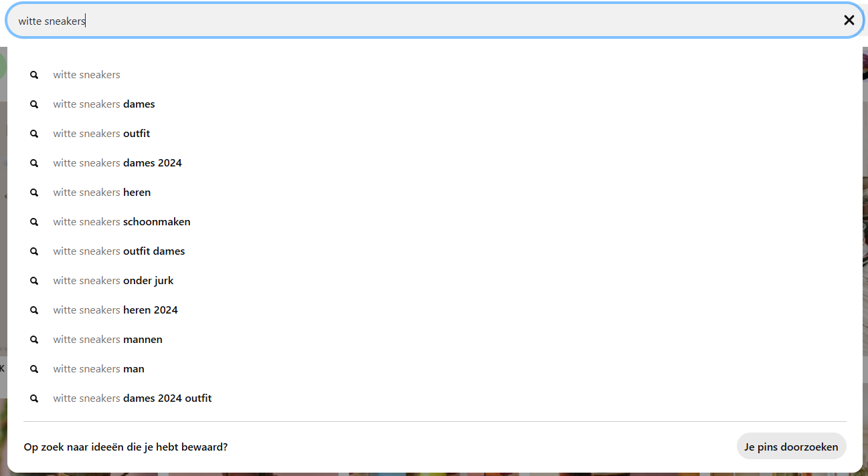Select 'witte sneakers schoonmaken' suggestion
Viewport: 868px width, 476px height.
coord(122,222)
